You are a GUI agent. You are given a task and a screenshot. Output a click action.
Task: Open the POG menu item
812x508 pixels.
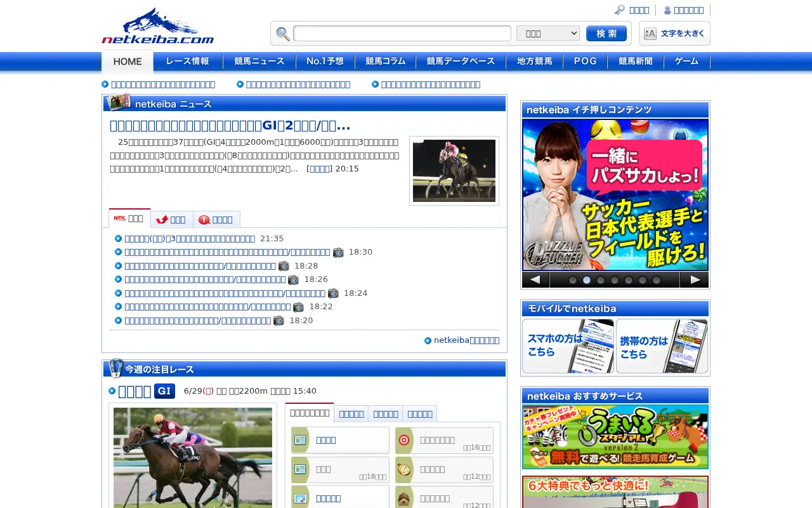pyautogui.click(x=585, y=62)
